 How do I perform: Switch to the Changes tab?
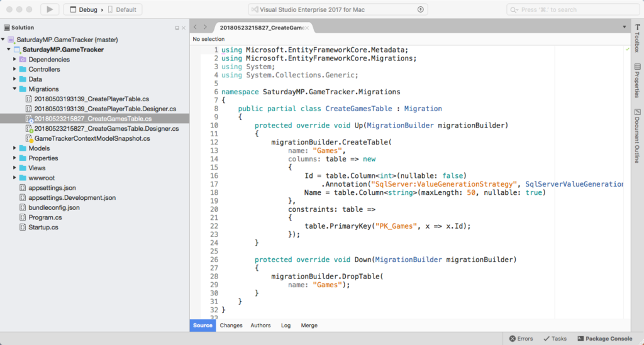pyautogui.click(x=231, y=326)
